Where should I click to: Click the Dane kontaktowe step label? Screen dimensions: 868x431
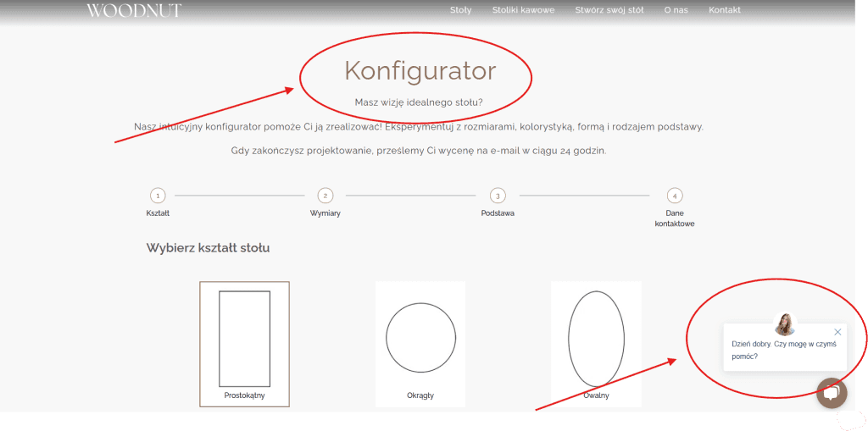coord(674,218)
